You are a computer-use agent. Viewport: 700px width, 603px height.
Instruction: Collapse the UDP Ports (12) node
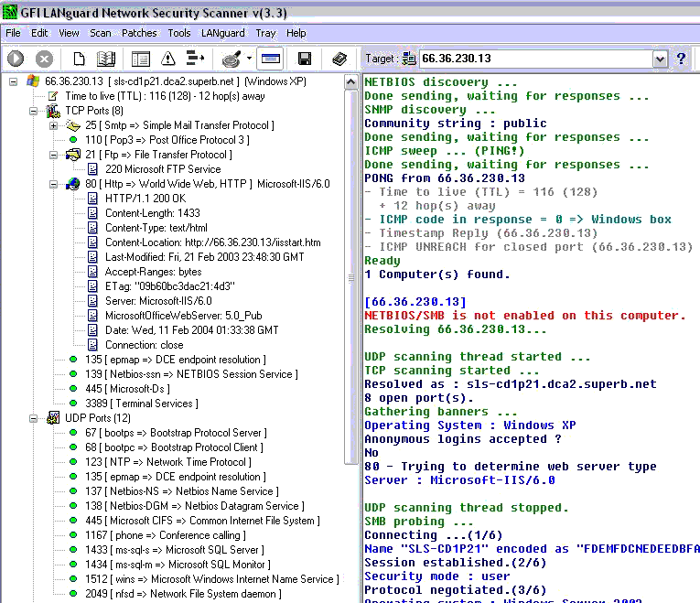pos(34,418)
